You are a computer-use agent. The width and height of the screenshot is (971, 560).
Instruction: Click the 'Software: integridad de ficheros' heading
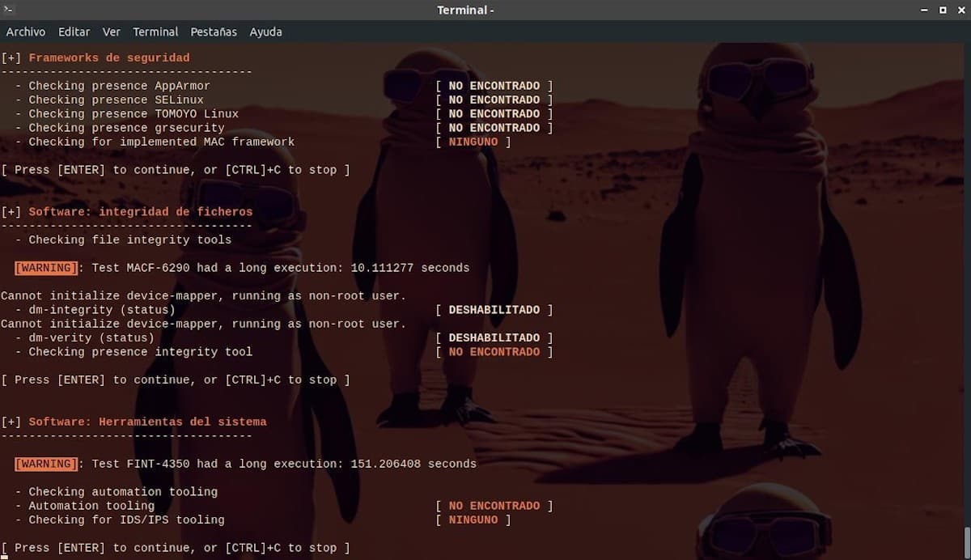coord(141,212)
